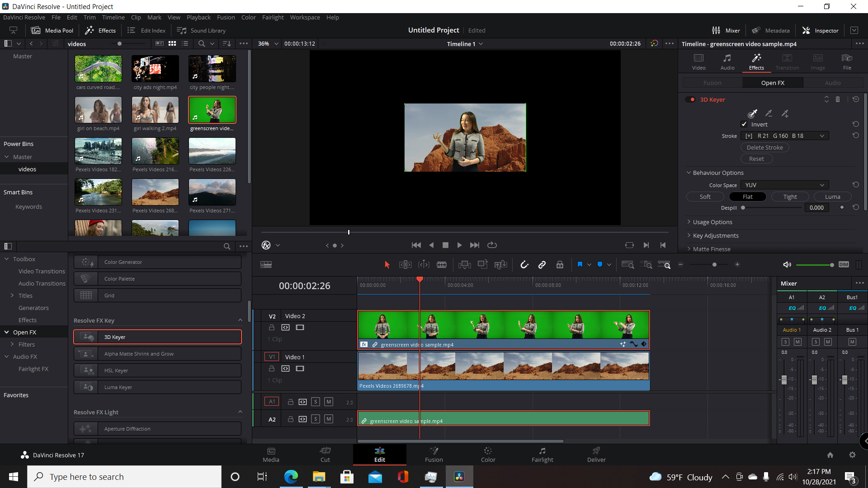Screen dimensions: 868x488
Task: Click the Overwrite Clip icon
Action: [x=483, y=264]
